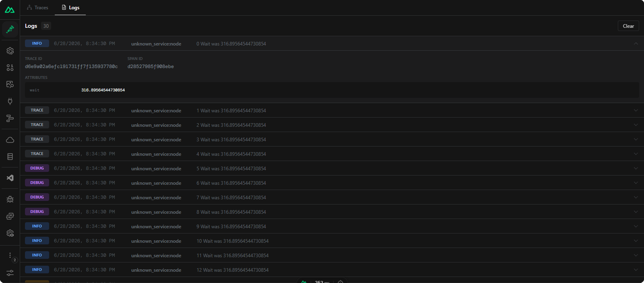Expand the '2 Wait was' log row chevron
The image size is (644, 283).
pyautogui.click(x=636, y=125)
